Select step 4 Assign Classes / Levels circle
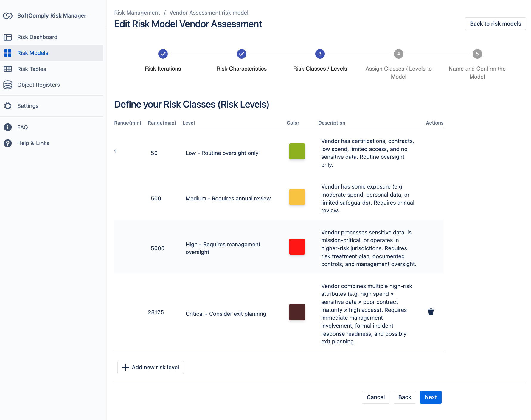This screenshot has height=420, width=531. click(398, 54)
